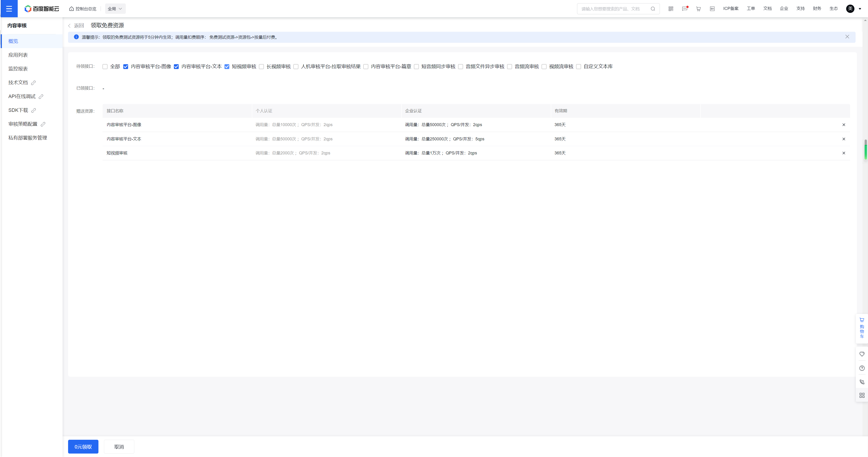Open 生态 menu
868x457 pixels.
[x=834, y=9]
